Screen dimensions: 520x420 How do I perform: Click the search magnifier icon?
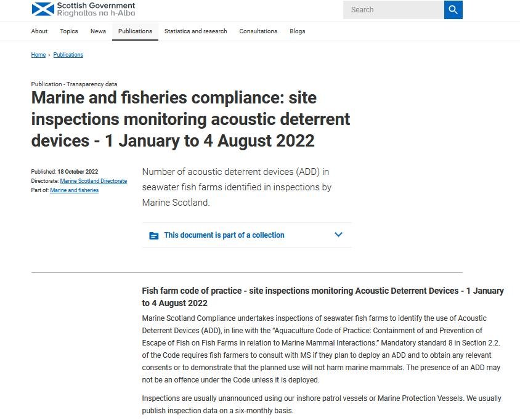pos(453,10)
